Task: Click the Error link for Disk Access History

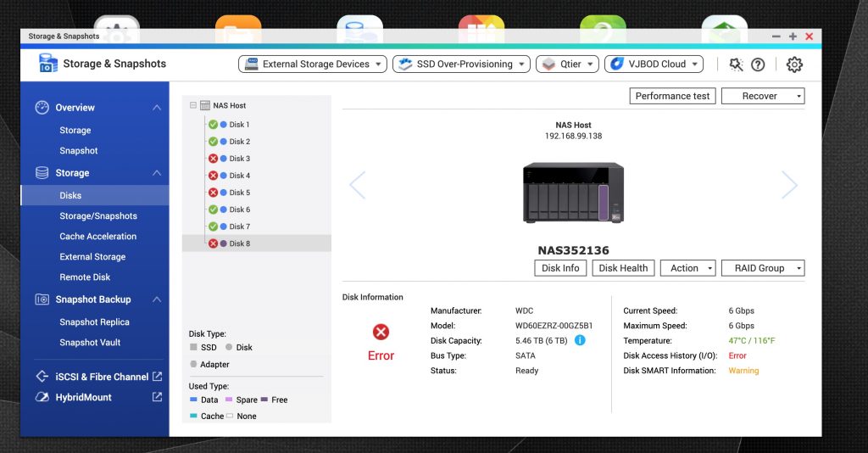Action: click(737, 355)
